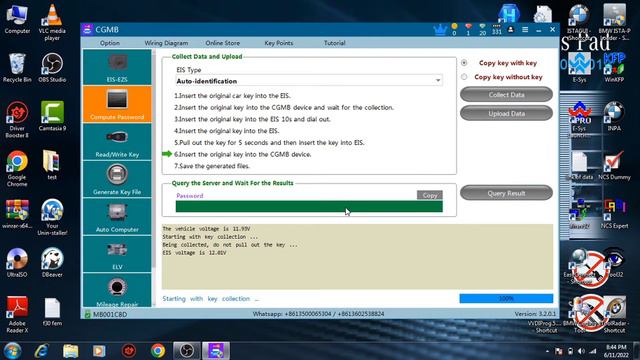
Task: Select Compute Password in the sidebar
Action: pyautogui.click(x=117, y=104)
